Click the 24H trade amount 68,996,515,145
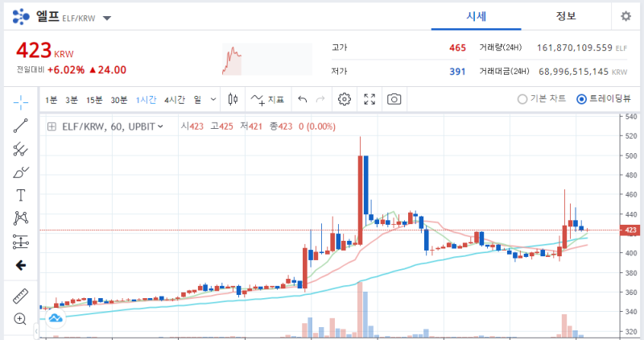The height and width of the screenshot is (340, 644). click(x=573, y=72)
